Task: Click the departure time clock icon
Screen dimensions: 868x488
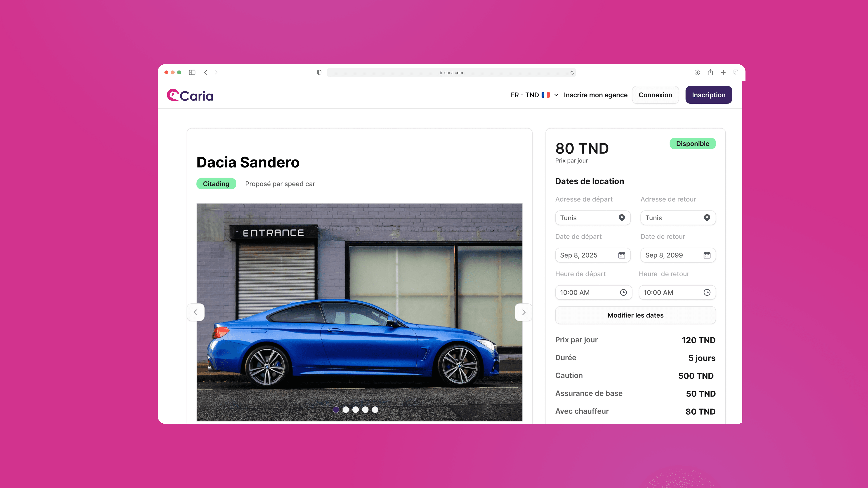Action: pyautogui.click(x=623, y=292)
